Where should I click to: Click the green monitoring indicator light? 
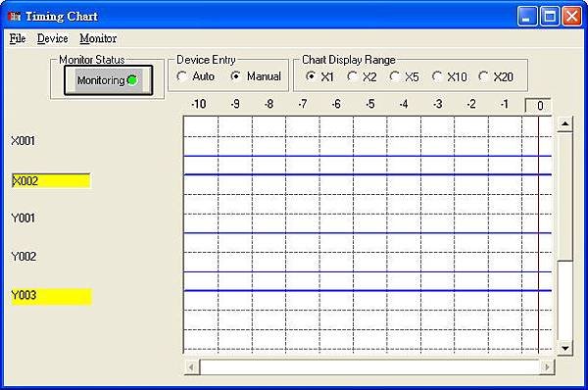point(132,80)
